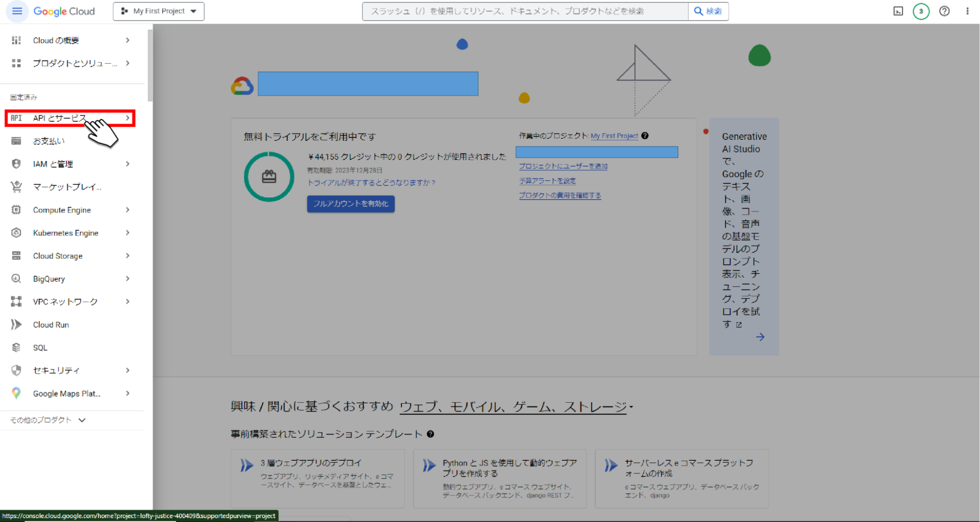This screenshot has width=980, height=522.
Task: Open the サーバーレス e コマース card
Action: [681, 478]
